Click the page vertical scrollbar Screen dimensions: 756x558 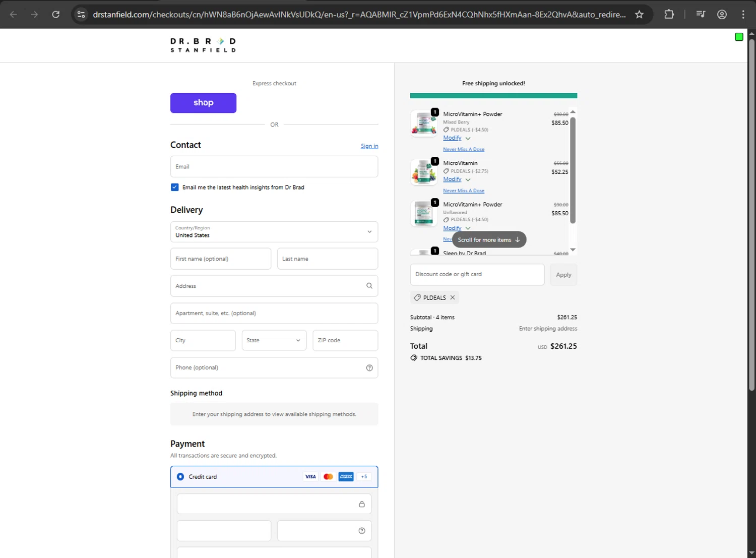[x=751, y=214]
